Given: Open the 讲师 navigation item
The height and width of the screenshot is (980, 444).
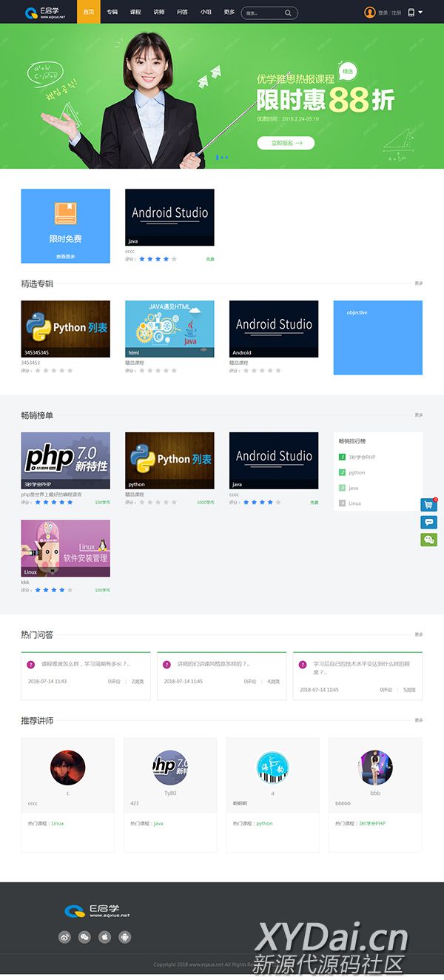Looking at the screenshot, I should [x=159, y=12].
